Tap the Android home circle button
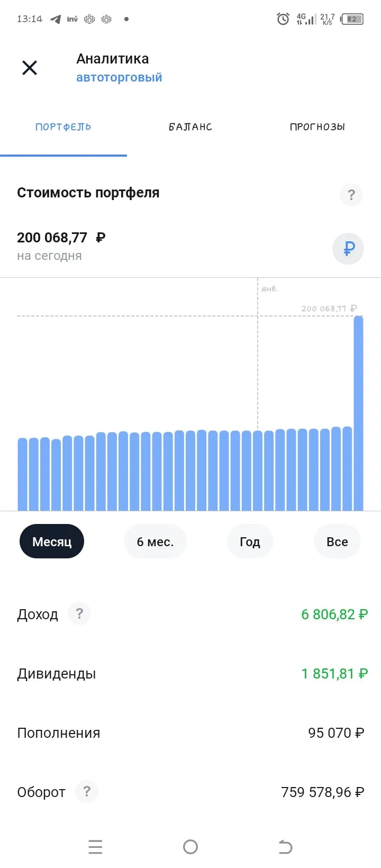The image size is (381, 868). (190, 847)
